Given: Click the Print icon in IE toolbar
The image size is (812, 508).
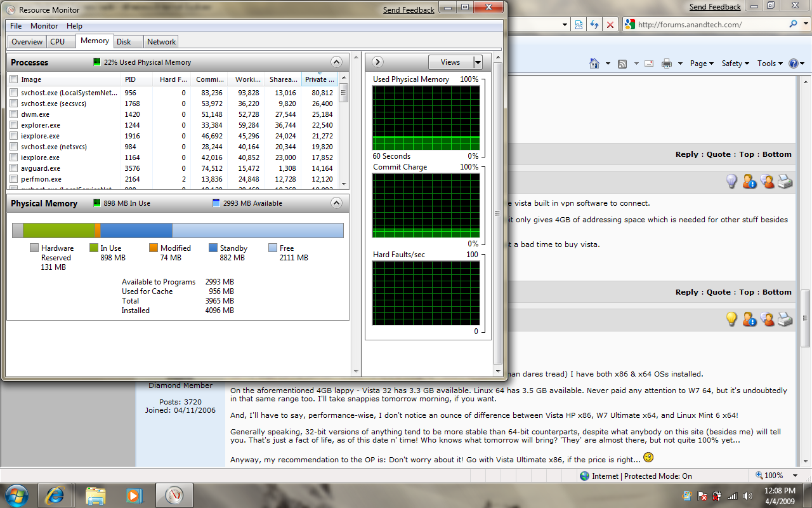Looking at the screenshot, I should click(666, 63).
